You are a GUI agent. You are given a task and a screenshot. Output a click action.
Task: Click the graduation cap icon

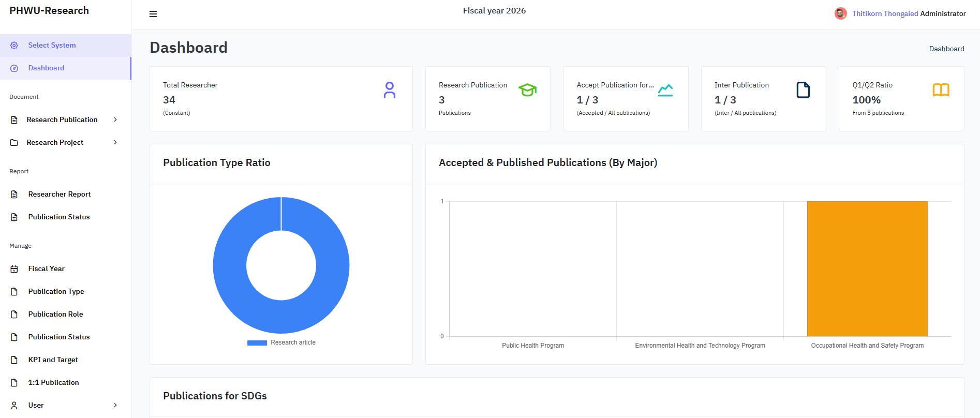pyautogui.click(x=527, y=90)
